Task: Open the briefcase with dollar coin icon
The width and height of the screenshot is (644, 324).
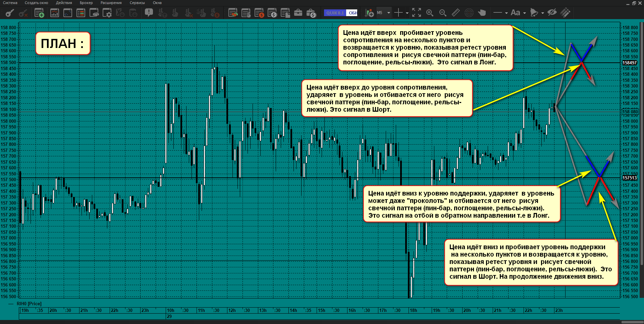Action: 311,13
